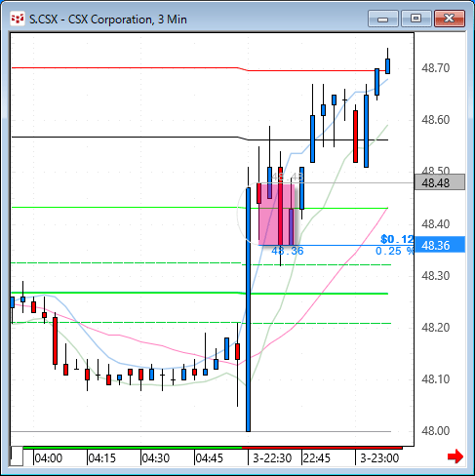Viewport: 475px width, 476px height.
Task: Click the 04:30 time axis label
Action: click(x=156, y=458)
